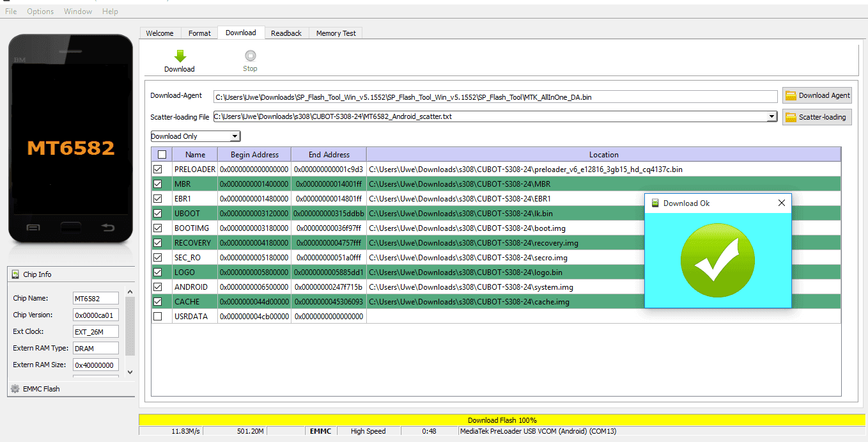Uncheck the MBR partition checkbox
Image resolution: width=868 pixels, height=442 pixels.
click(158, 184)
